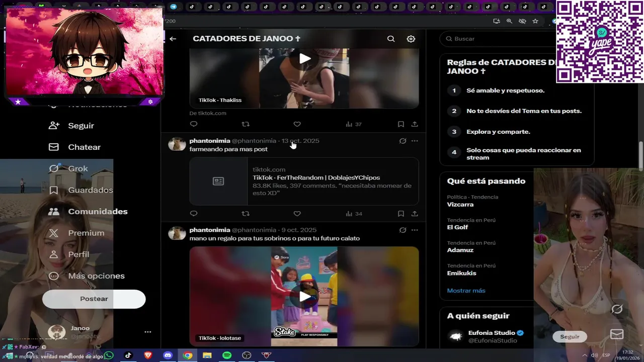Bookmark the Thakiiss video post
The image size is (644, 362).
[401, 124]
